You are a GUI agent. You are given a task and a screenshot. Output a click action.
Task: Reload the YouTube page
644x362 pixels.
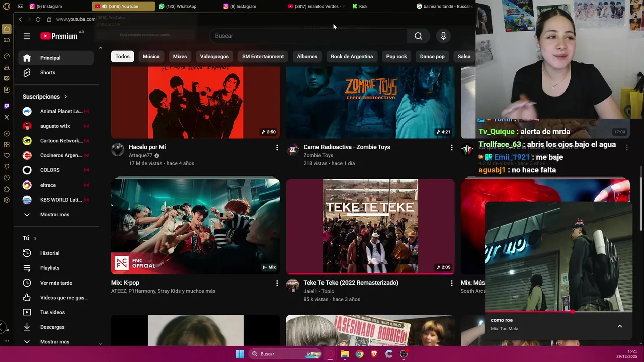coord(38,19)
